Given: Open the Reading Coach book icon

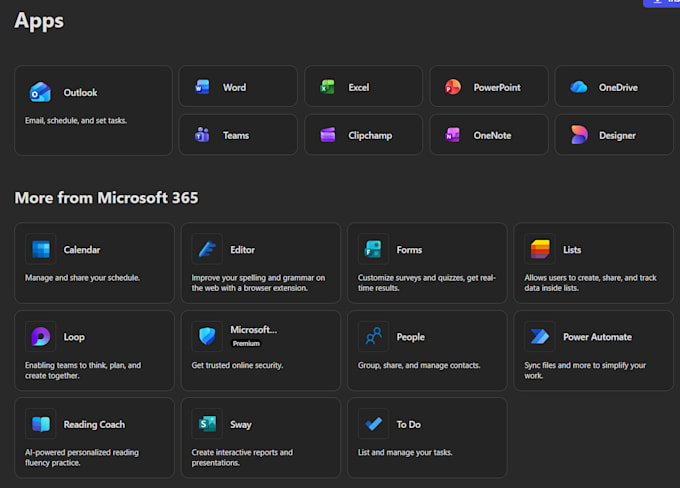Looking at the screenshot, I should point(41,424).
